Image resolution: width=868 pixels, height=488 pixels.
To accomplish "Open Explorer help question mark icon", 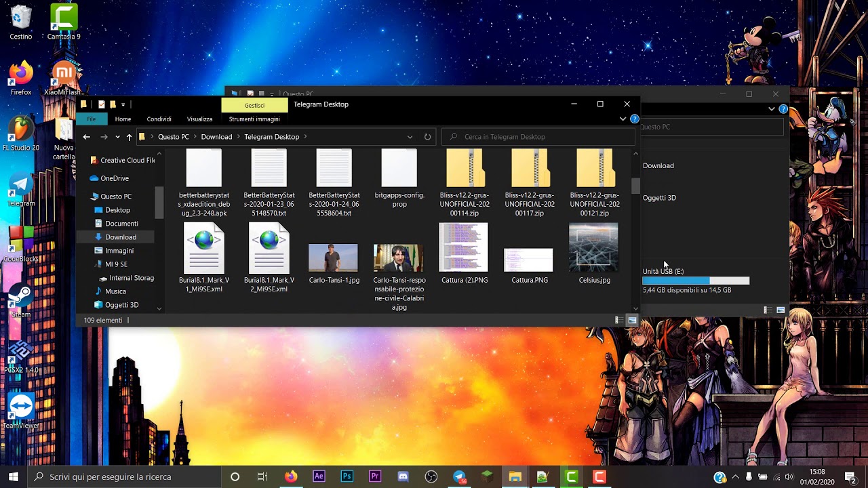I will [x=635, y=119].
